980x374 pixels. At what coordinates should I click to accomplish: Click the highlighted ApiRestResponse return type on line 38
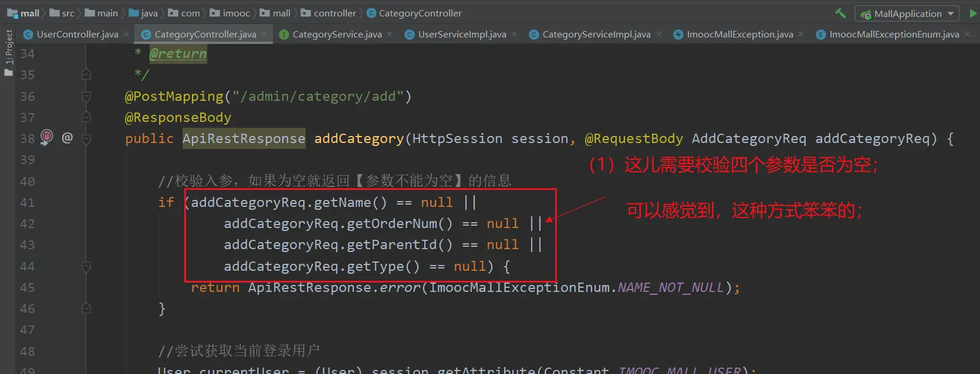[244, 139]
